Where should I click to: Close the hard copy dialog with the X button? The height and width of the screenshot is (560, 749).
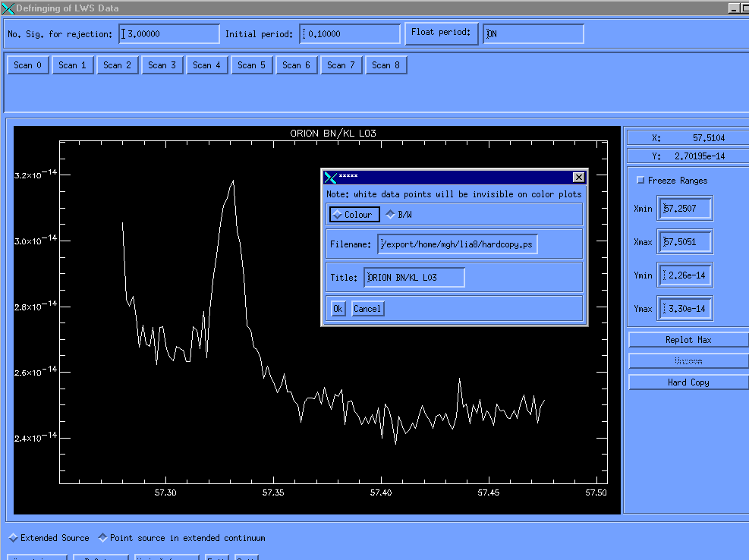pos(578,178)
